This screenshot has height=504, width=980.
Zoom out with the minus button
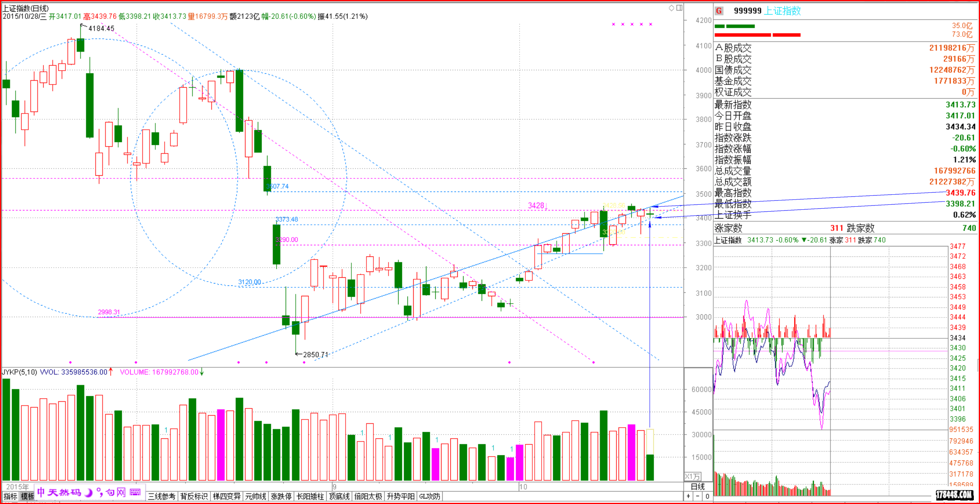[698, 496]
